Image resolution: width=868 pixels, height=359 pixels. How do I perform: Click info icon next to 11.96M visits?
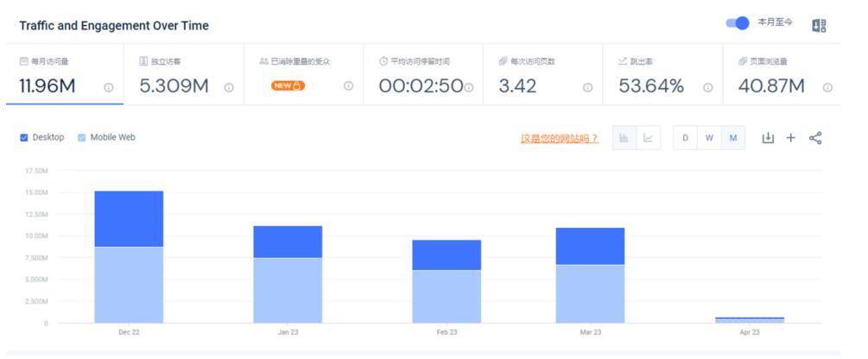[109, 87]
